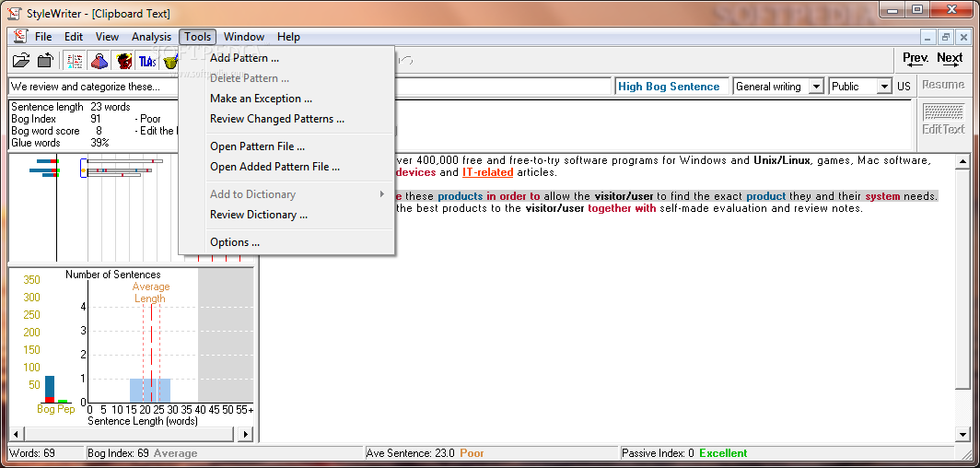980x468 pixels.
Task: Click the highlighted phrase 'in order to'
Action: tap(513, 196)
